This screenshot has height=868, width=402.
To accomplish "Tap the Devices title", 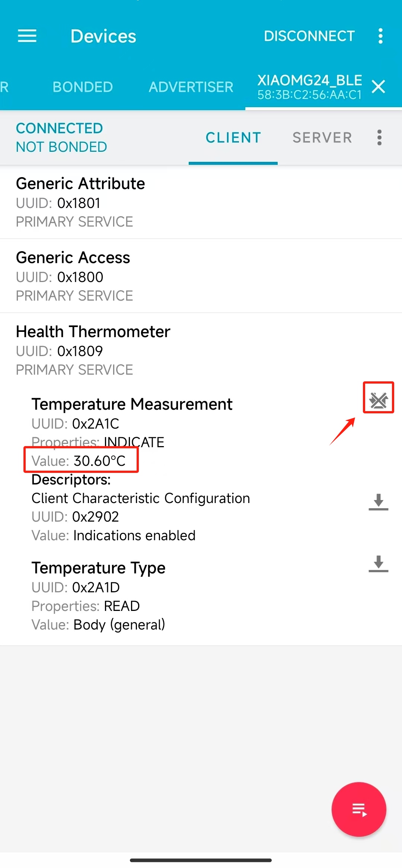I will tap(103, 36).
